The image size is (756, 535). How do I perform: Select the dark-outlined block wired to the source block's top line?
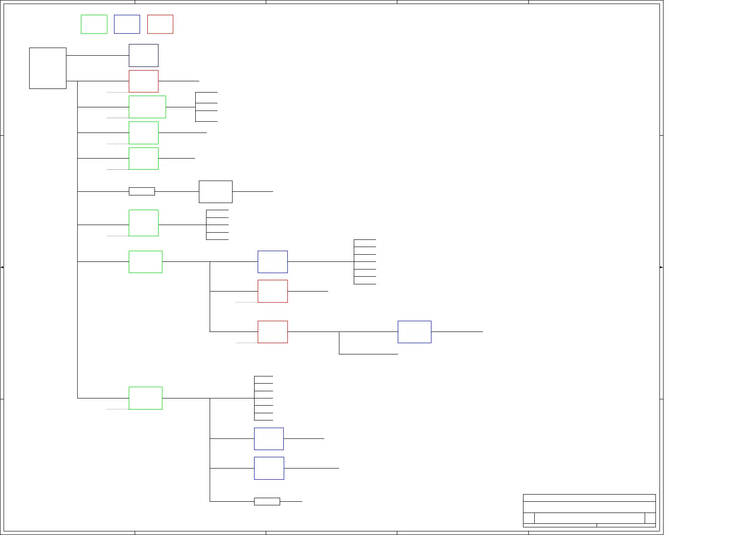[x=144, y=55]
